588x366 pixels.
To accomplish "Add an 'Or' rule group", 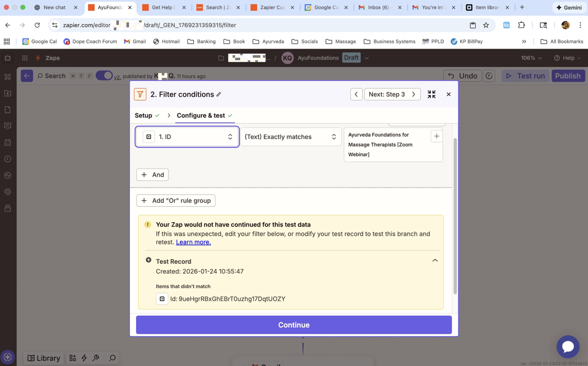I will coord(175,201).
